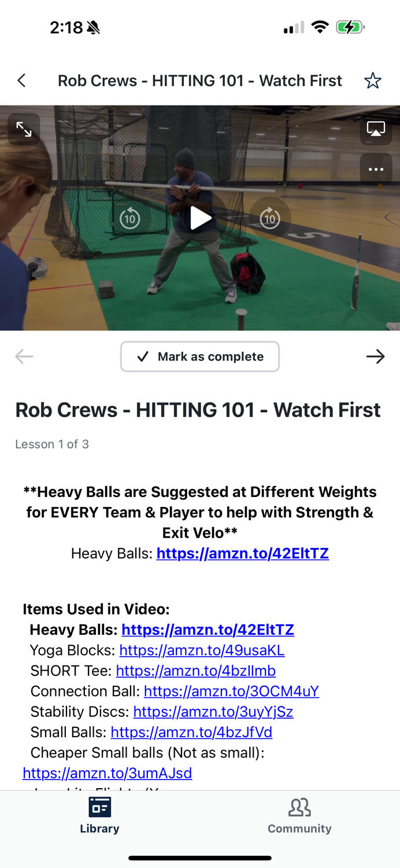Go back using the top-left chevron

point(22,80)
